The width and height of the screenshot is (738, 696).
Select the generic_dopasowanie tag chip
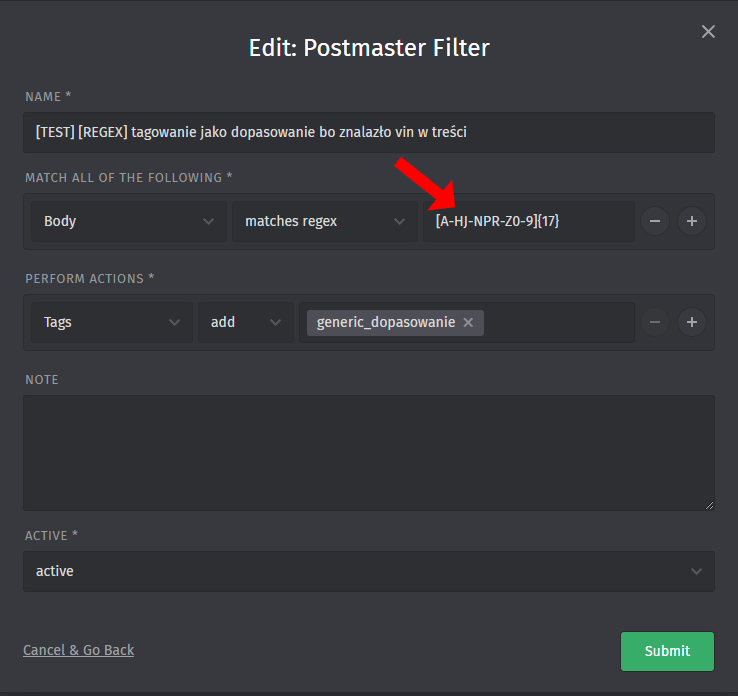coord(385,322)
